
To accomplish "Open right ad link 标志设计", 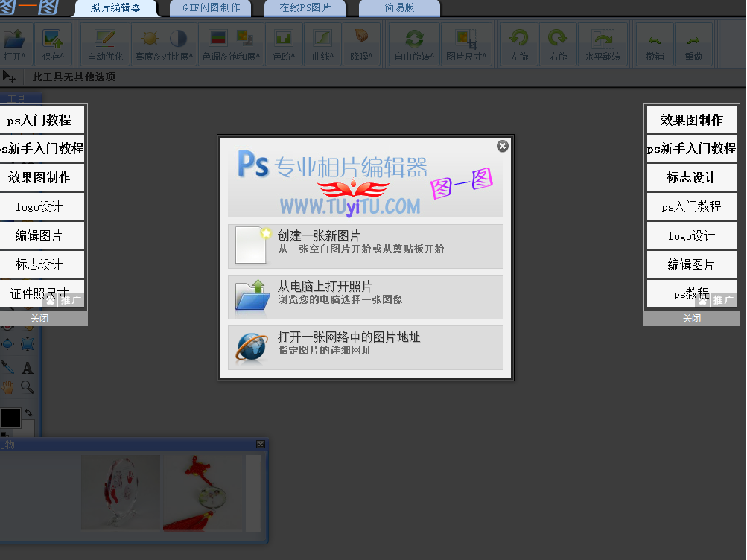I will 691,178.
